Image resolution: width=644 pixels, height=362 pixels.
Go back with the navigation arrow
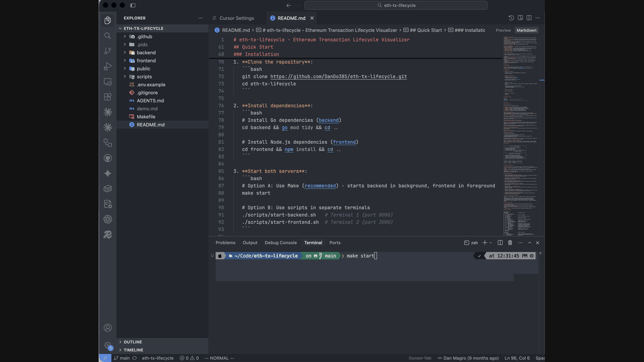point(288,5)
